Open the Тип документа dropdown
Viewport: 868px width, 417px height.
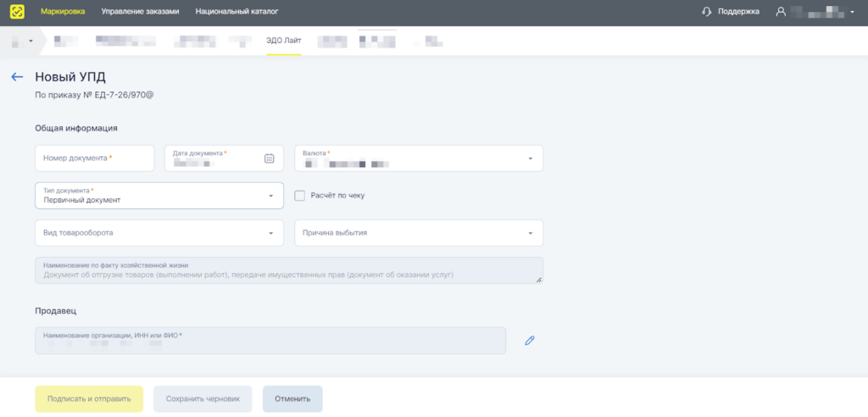270,196
